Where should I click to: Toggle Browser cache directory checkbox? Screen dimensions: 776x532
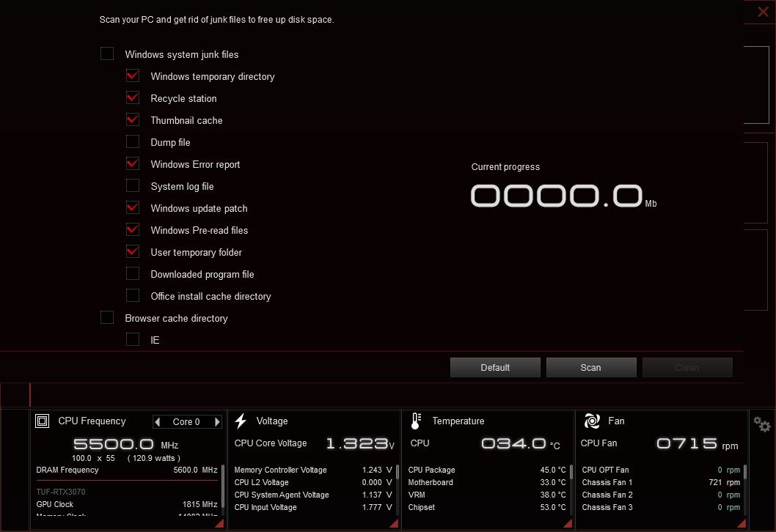[x=107, y=317]
